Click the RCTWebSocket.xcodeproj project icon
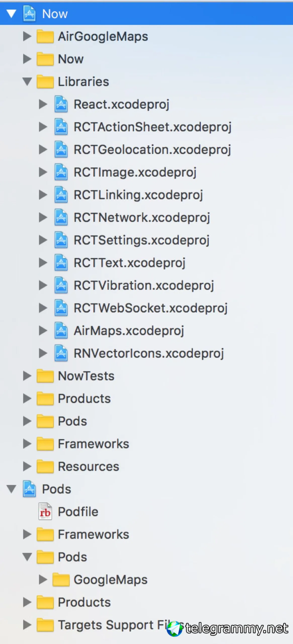Viewport: 293px width, 644px height. (x=61, y=308)
